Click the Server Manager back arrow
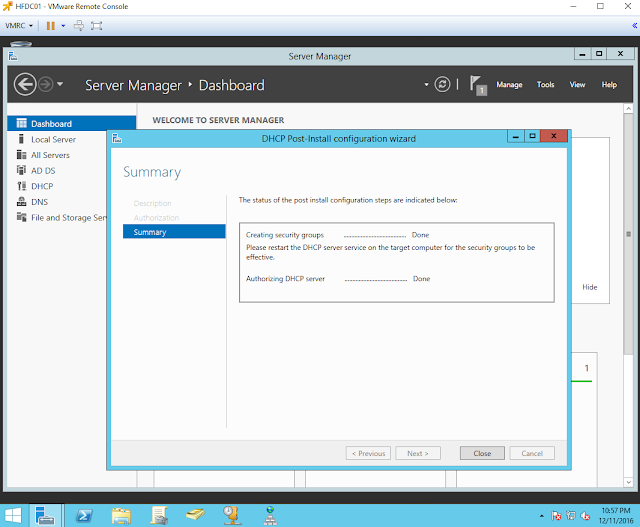This screenshot has height=527, width=640. pos(25,84)
